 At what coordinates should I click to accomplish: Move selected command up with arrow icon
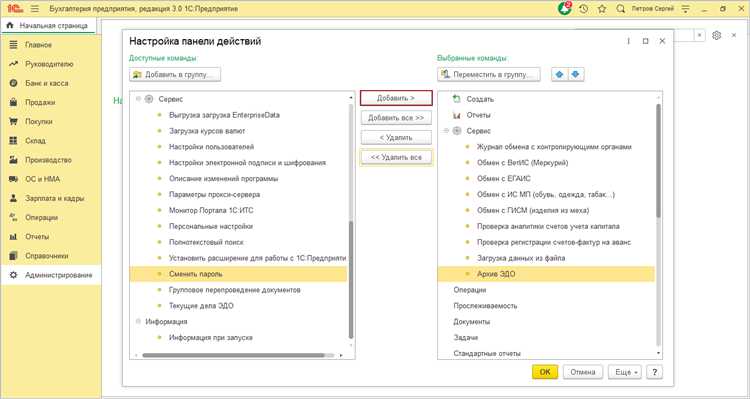pyautogui.click(x=560, y=74)
